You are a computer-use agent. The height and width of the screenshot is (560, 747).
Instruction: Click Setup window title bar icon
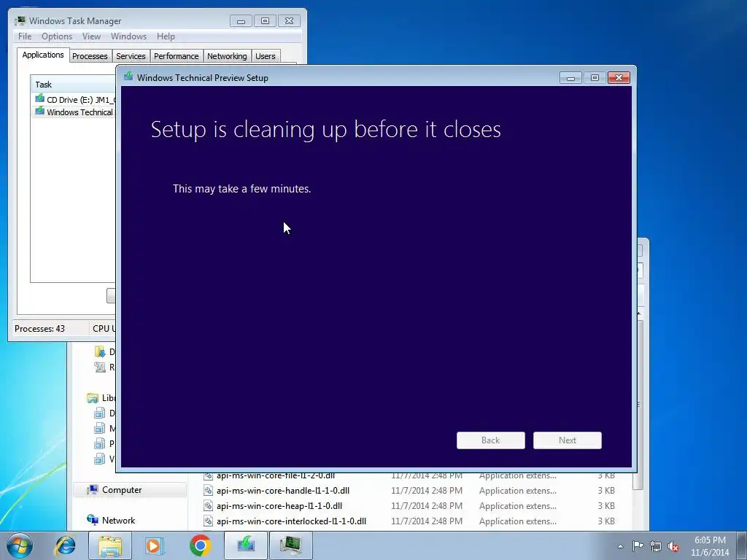[x=128, y=77]
